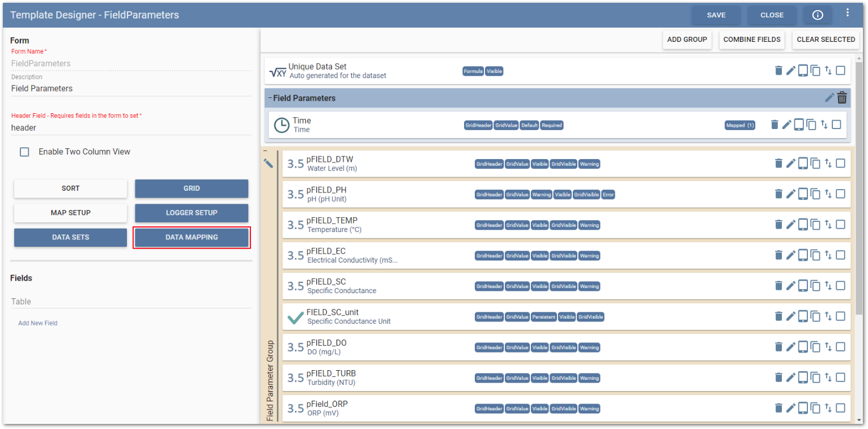Collapse the Field Parameters group
868x429 pixels.
click(270, 97)
